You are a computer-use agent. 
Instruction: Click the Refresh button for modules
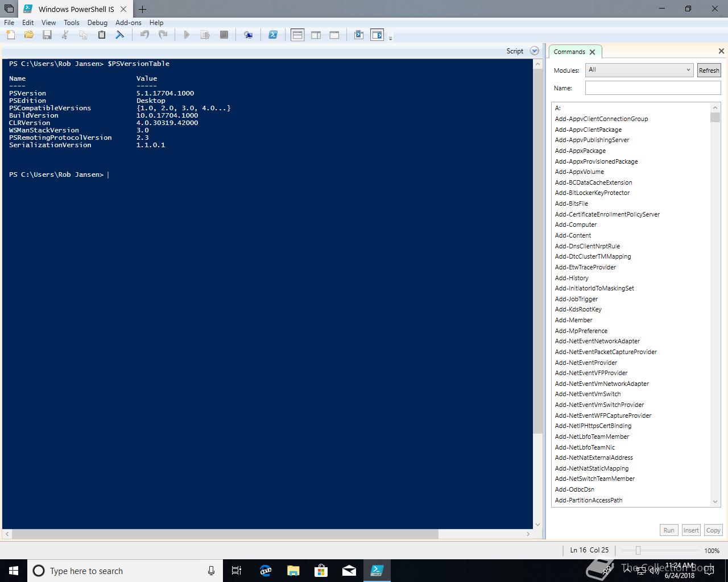coord(709,70)
